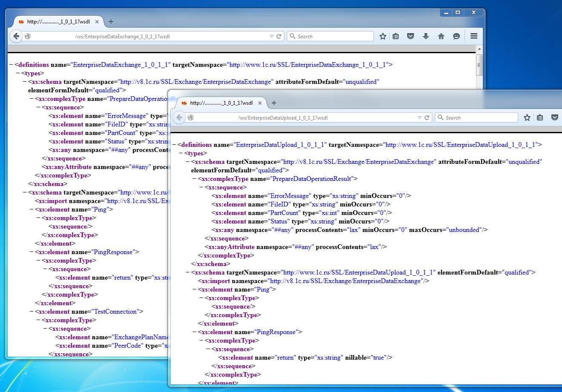Save to Pocket in the EnterpriseDataUpload window
The height and width of the screenshot is (392, 562).
554,117
